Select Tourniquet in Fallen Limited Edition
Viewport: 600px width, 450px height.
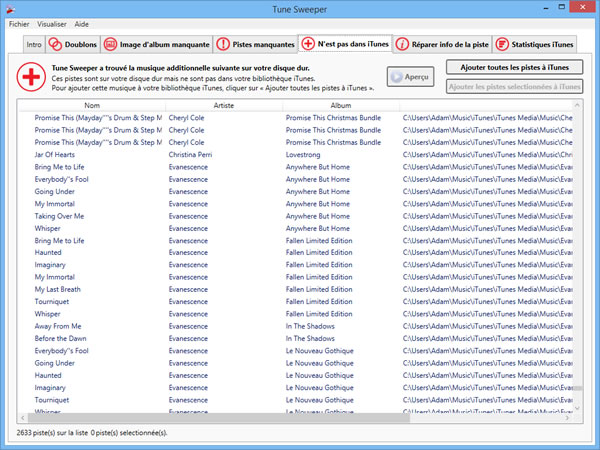pos(52,302)
